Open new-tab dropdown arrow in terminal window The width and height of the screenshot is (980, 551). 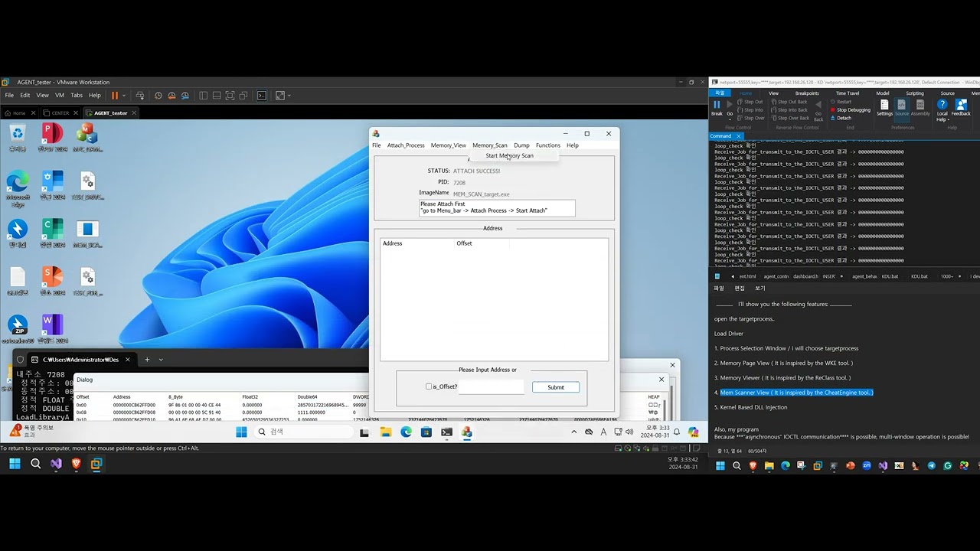[161, 360]
